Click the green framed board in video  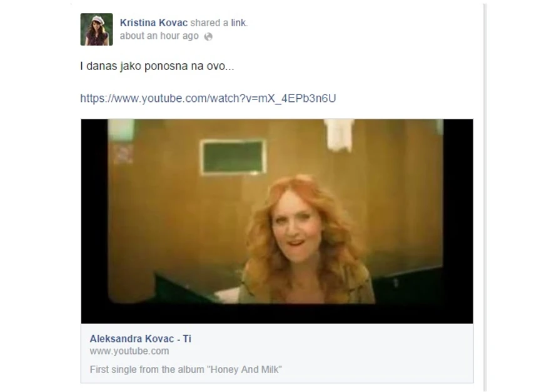233,157
